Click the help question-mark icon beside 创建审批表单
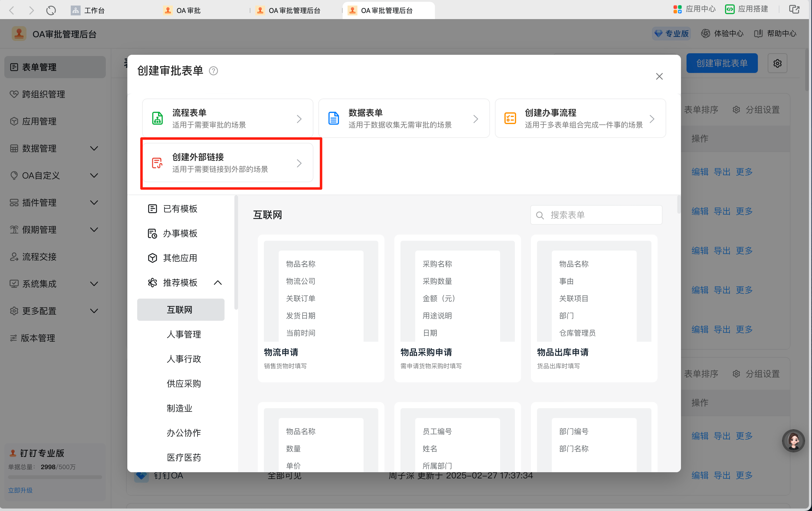 coord(213,71)
